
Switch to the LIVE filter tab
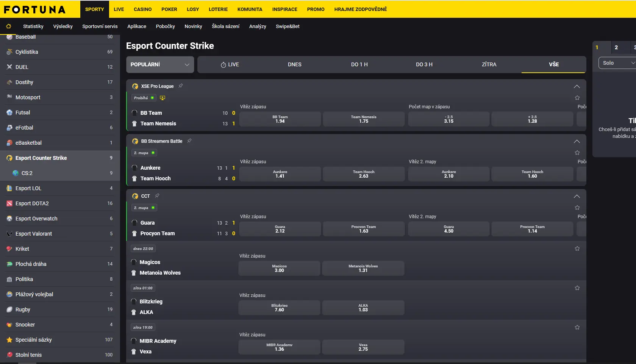pos(230,64)
